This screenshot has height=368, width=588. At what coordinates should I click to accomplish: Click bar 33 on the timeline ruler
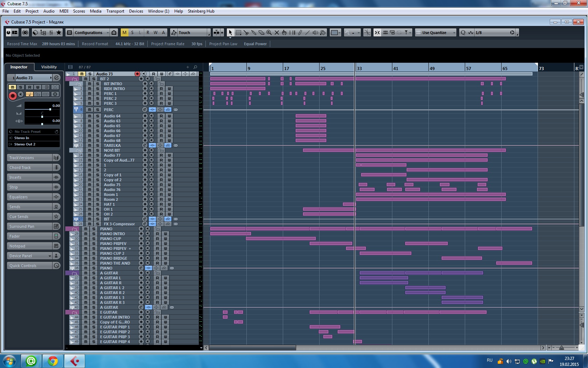tap(359, 68)
